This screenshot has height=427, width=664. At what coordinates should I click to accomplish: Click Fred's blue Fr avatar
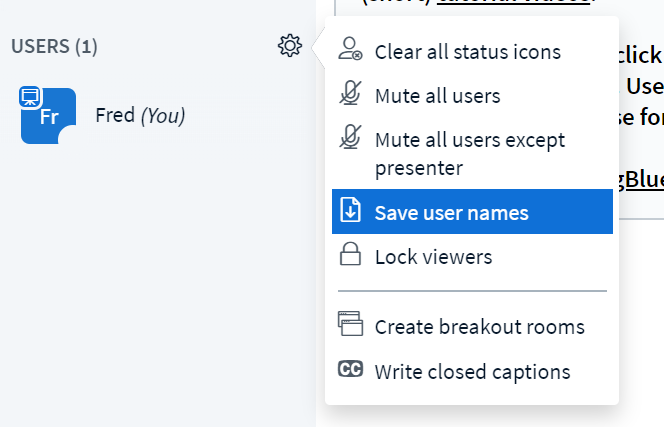click(x=48, y=116)
